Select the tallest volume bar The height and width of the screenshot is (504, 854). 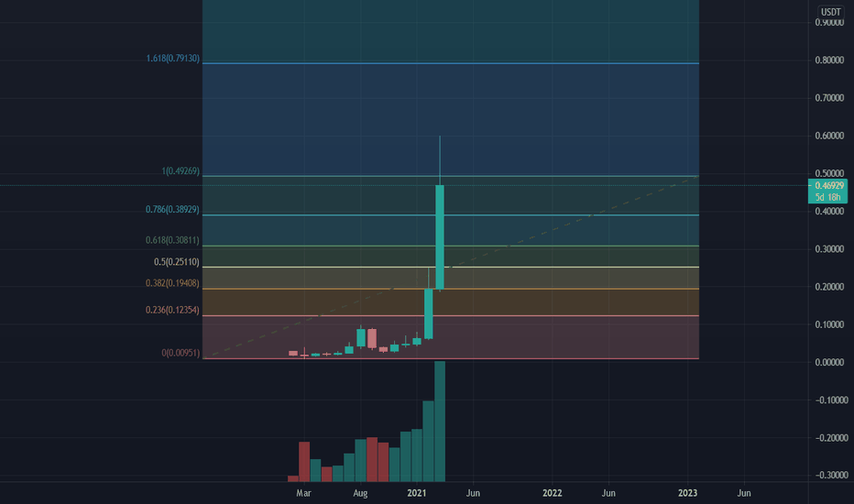(440, 422)
